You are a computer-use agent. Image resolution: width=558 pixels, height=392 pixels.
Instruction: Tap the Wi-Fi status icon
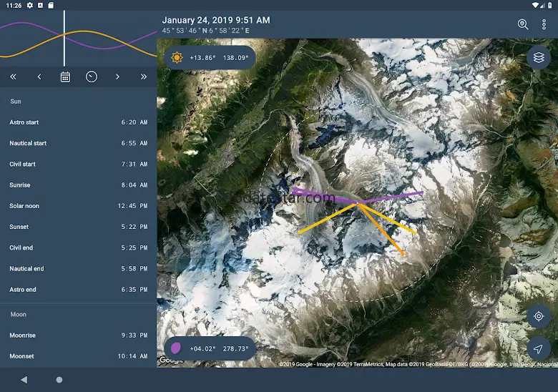point(535,5)
